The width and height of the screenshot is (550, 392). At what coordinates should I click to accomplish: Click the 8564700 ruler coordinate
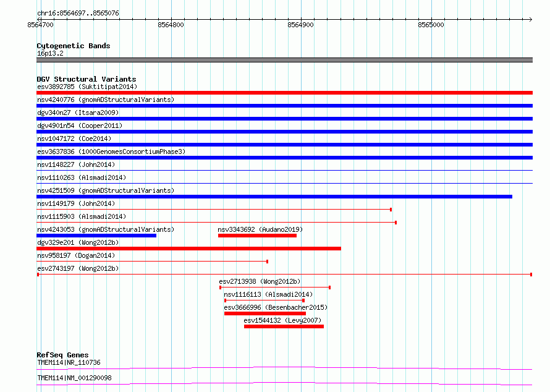tap(40, 25)
